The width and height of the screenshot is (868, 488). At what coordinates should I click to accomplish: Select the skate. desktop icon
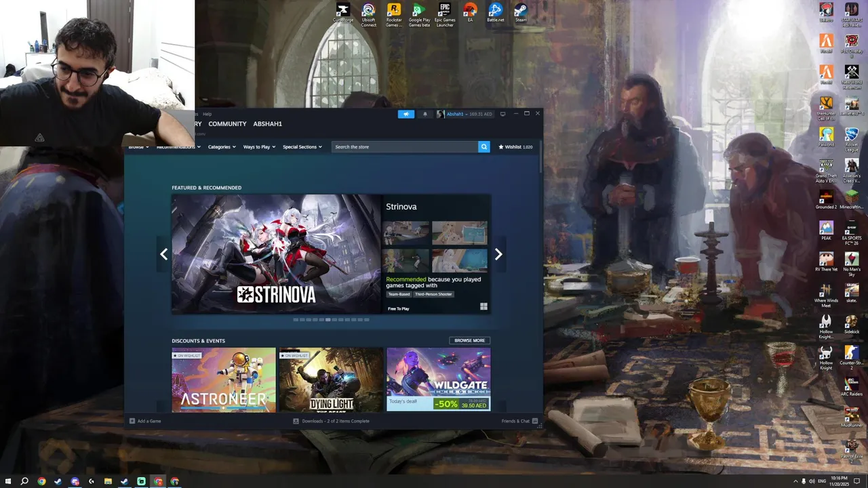(x=852, y=293)
